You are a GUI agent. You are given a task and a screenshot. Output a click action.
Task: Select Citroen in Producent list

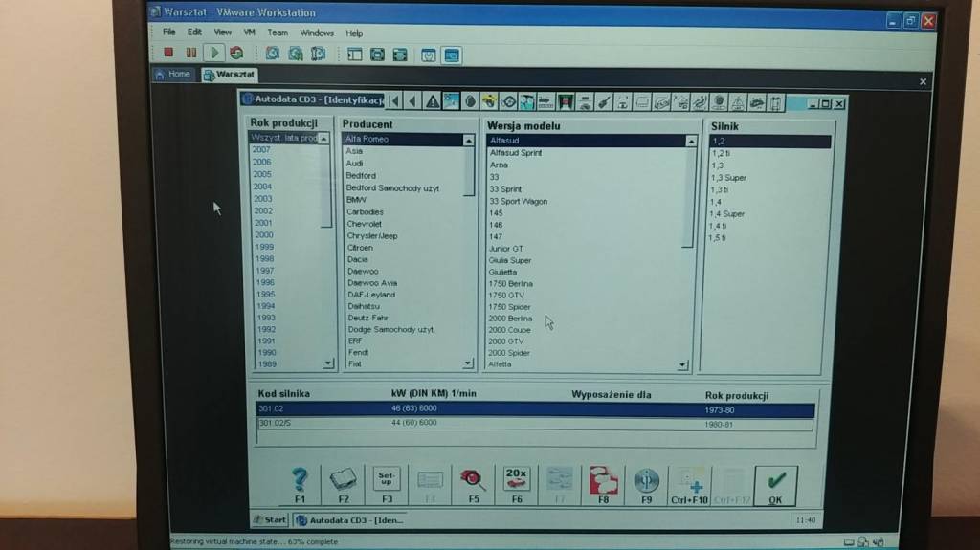pos(360,248)
